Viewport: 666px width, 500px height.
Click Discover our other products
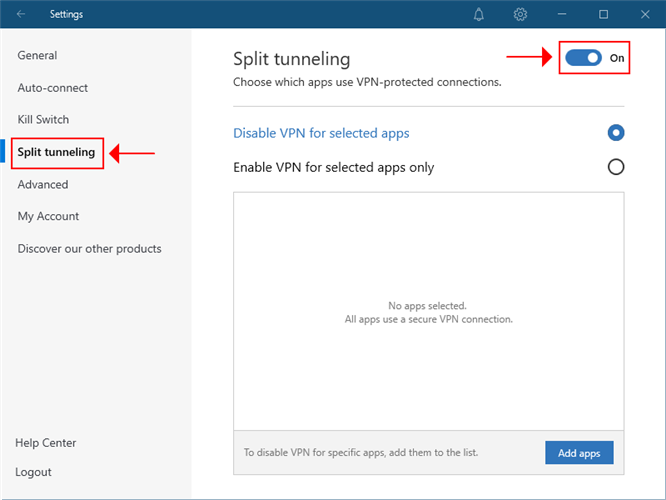(x=89, y=248)
